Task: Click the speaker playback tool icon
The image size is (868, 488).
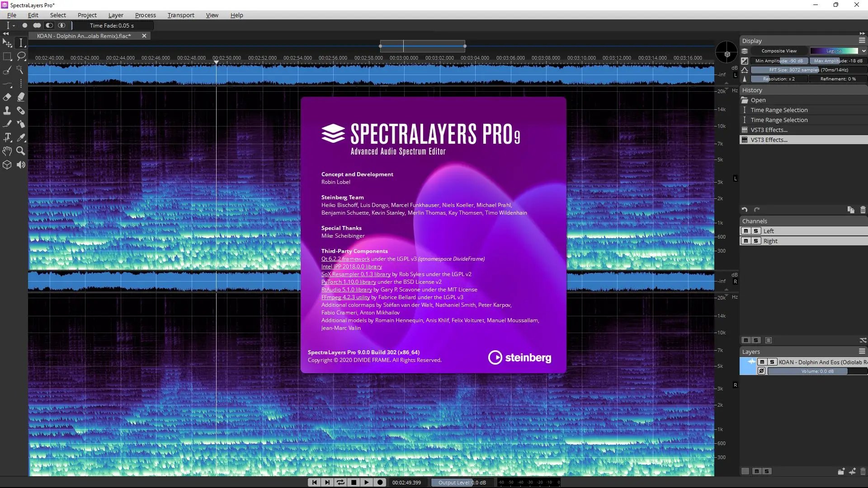Action: [21, 165]
